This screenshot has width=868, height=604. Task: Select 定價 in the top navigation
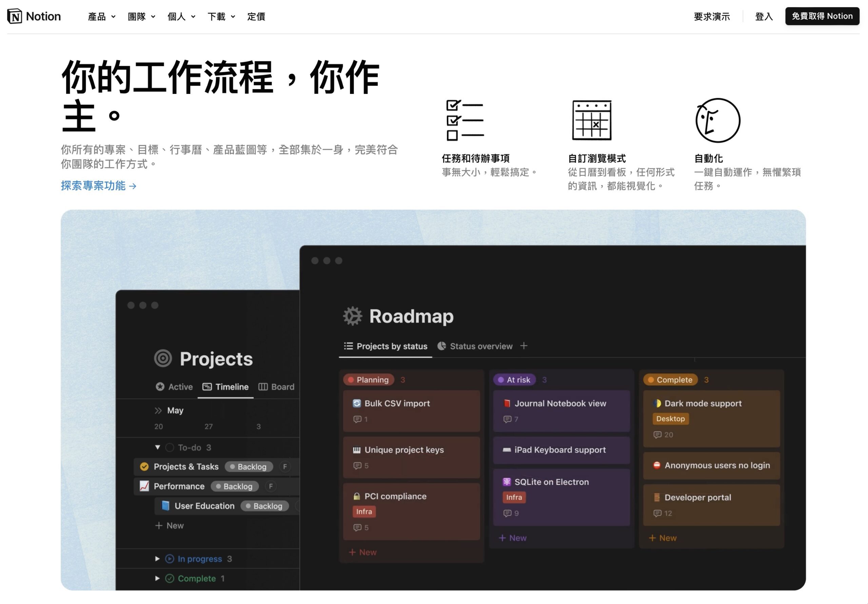tap(256, 17)
